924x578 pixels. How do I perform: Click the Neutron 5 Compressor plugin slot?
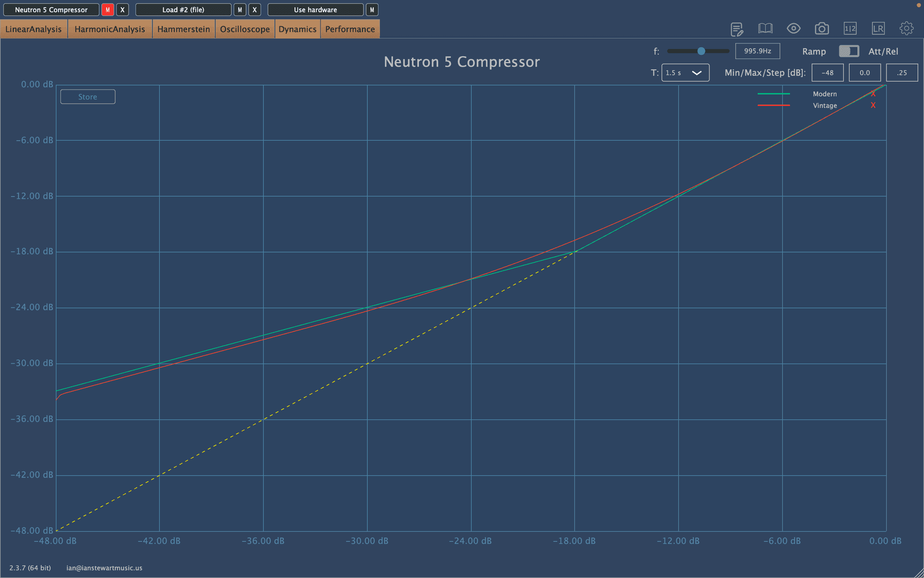click(51, 10)
